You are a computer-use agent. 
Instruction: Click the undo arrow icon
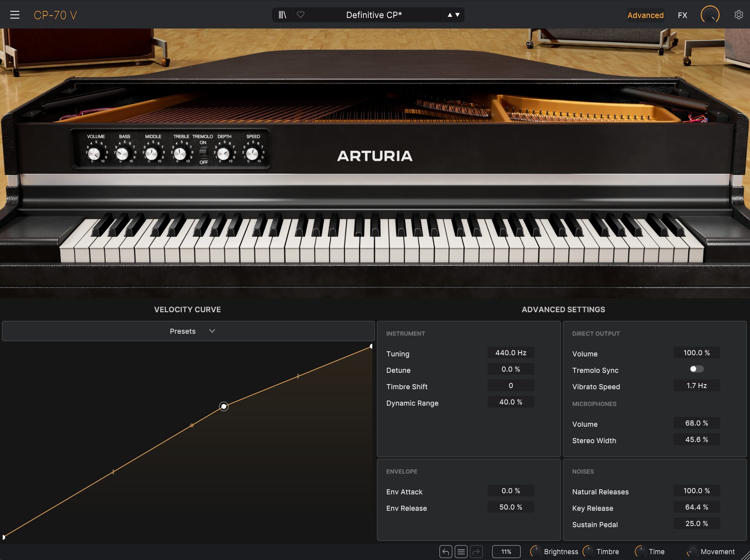click(446, 551)
